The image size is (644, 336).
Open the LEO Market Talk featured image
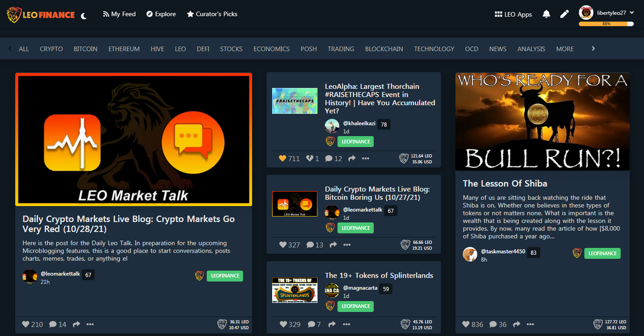pyautogui.click(x=134, y=140)
